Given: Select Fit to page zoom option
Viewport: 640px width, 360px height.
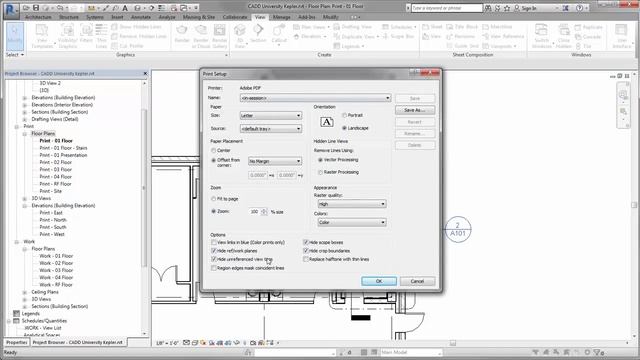Looking at the screenshot, I should point(213,199).
